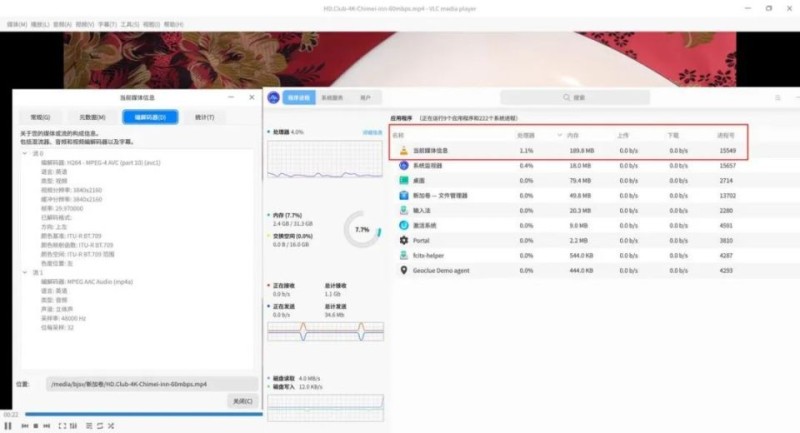Click the system monitor logo icon
Viewport: 800px width, 433px height.
coord(273,98)
